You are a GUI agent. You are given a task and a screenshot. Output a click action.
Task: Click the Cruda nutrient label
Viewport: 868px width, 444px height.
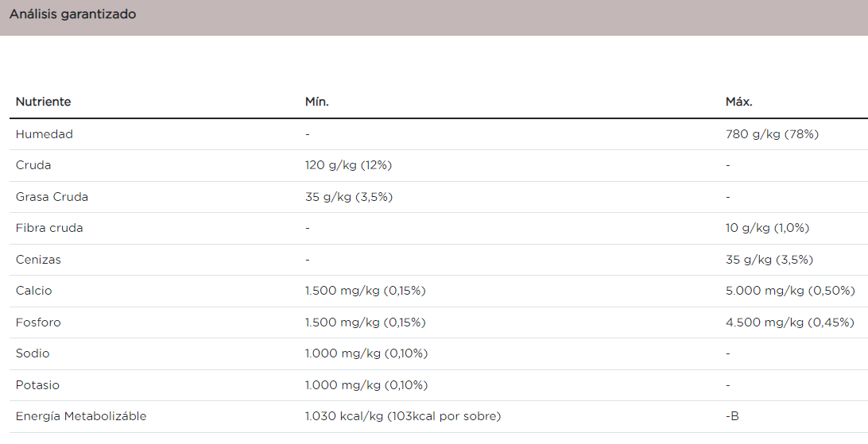pyautogui.click(x=33, y=165)
